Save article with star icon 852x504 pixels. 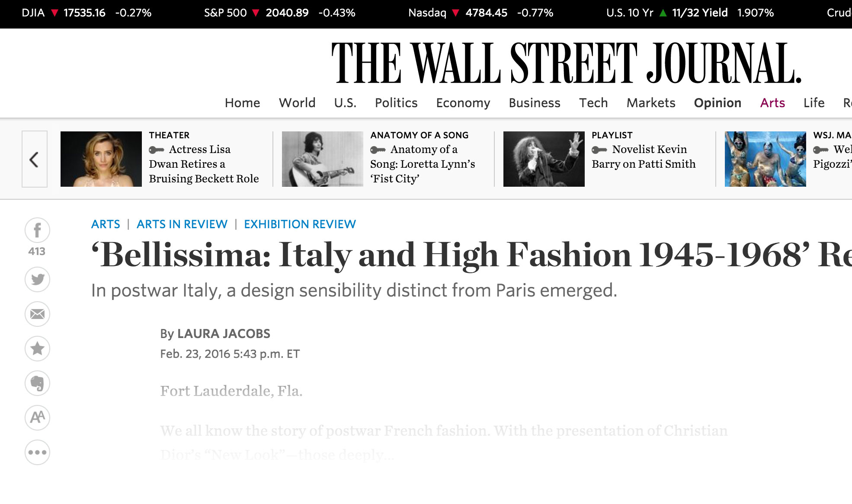37,348
